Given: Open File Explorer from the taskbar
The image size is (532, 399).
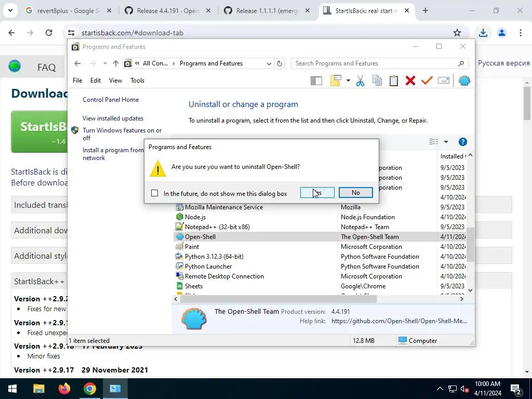Looking at the screenshot, I should click(38, 389).
